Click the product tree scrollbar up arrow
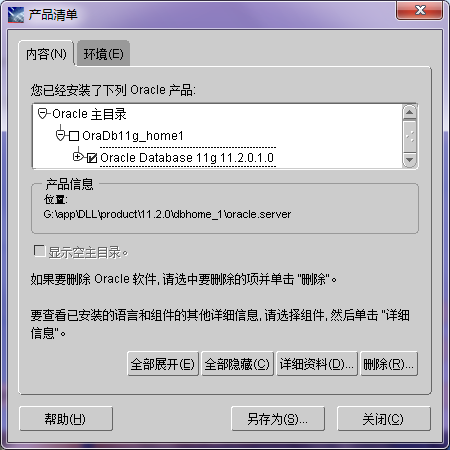This screenshot has height=450, width=450. click(x=410, y=112)
